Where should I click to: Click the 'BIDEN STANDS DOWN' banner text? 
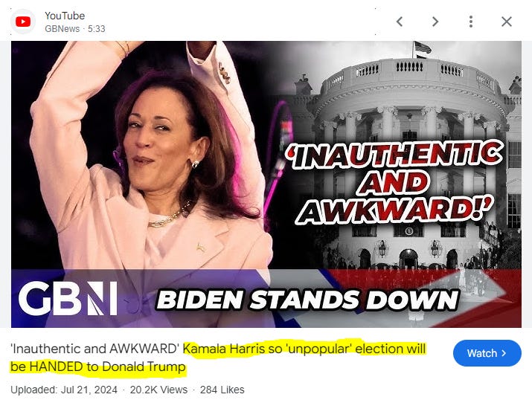[308, 300]
